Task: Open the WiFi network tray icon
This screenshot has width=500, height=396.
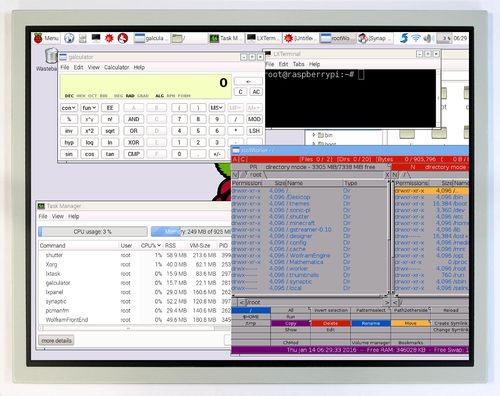Action: pos(416,38)
